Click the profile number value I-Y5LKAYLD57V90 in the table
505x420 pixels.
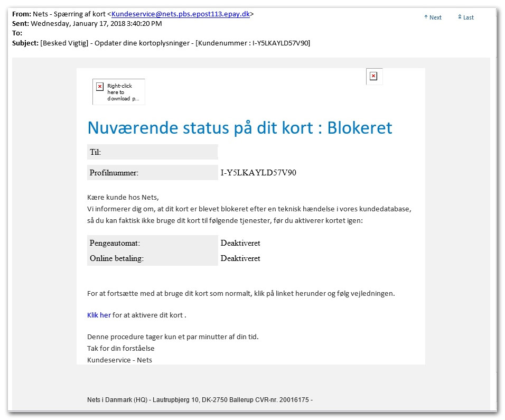click(x=258, y=173)
